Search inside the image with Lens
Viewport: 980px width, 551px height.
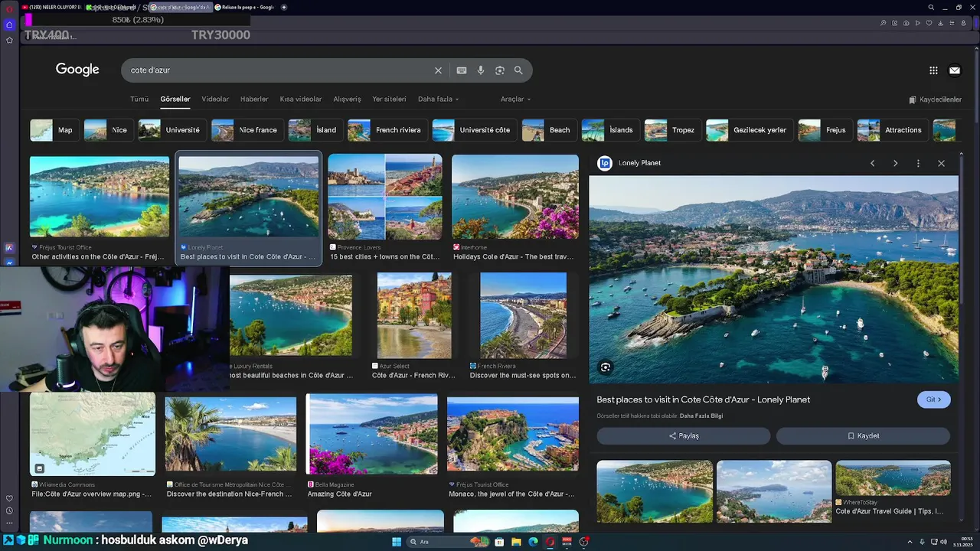click(606, 367)
